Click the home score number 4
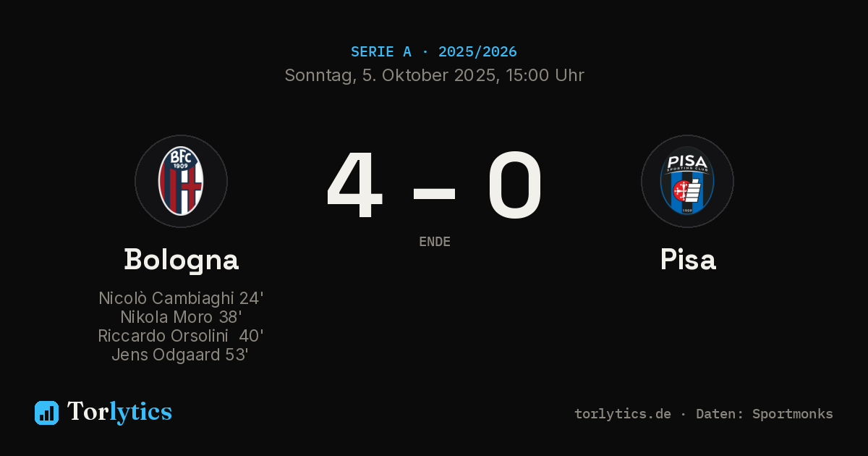868x456 pixels. [x=354, y=185]
